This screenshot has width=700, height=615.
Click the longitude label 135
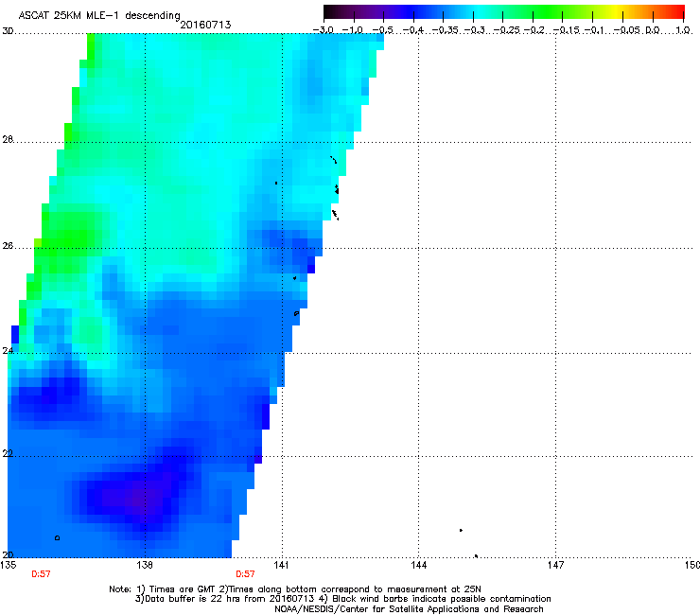tap(9, 565)
